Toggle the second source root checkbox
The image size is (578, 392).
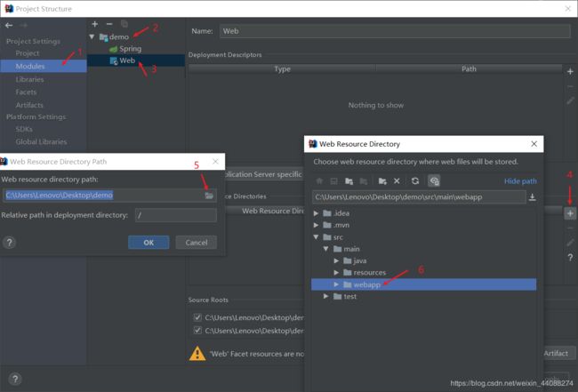click(x=197, y=330)
